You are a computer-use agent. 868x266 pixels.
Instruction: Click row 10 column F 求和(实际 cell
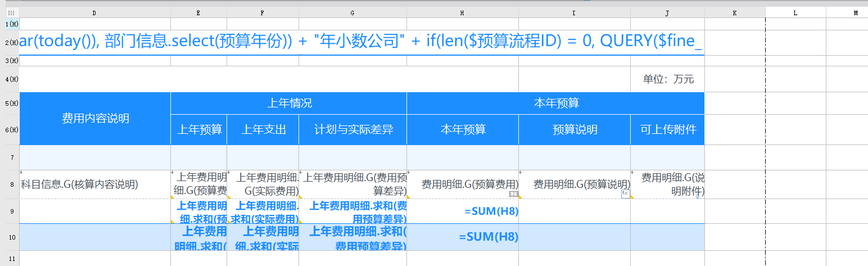pos(263,237)
